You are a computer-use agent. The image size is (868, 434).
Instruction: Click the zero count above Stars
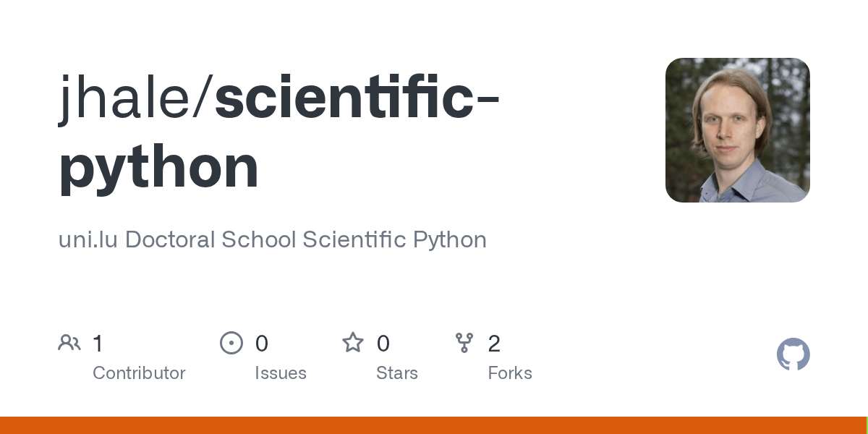tap(383, 344)
